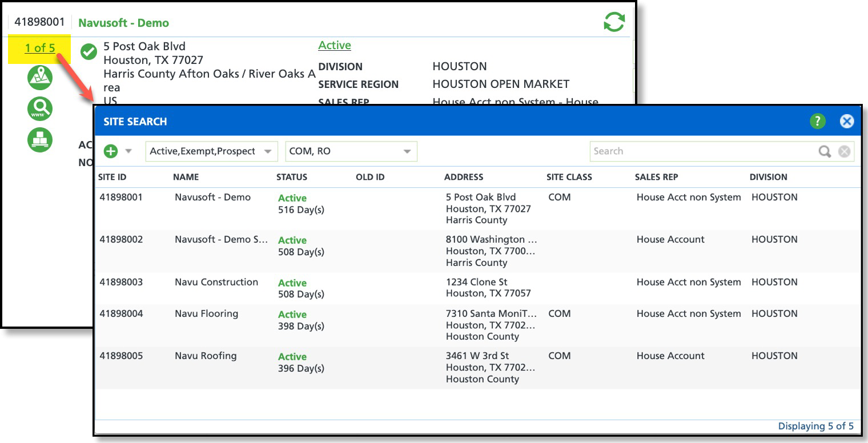Click the green checkmark beside 5 Post Oak Blvd
The height and width of the screenshot is (443, 868).
click(x=89, y=51)
